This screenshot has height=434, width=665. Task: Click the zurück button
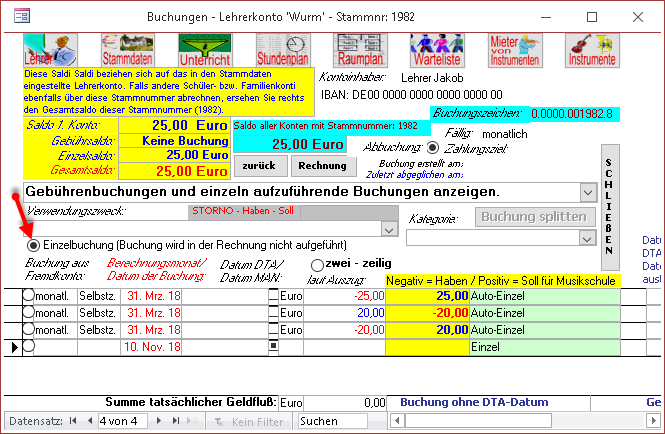coord(258,166)
